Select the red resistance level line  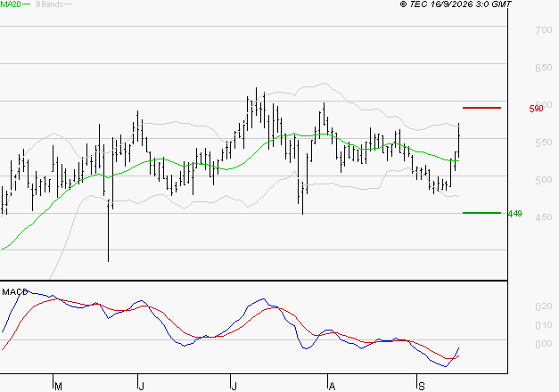tap(481, 108)
